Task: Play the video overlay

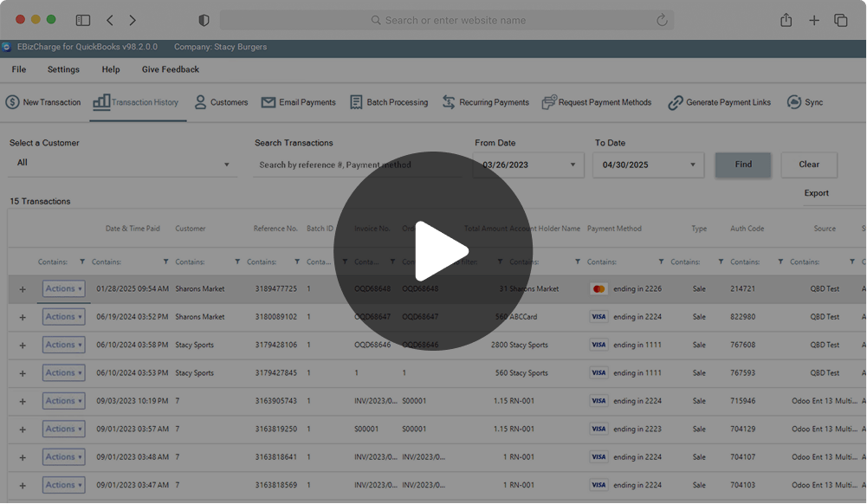Action: pos(433,251)
